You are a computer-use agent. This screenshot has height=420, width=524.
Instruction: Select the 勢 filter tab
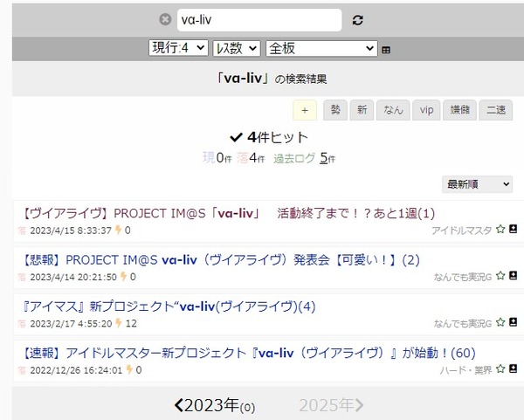[335, 110]
